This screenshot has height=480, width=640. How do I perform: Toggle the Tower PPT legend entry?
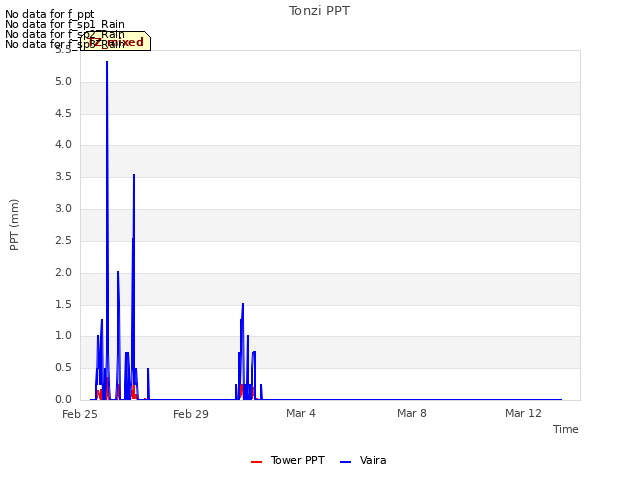pyautogui.click(x=287, y=460)
